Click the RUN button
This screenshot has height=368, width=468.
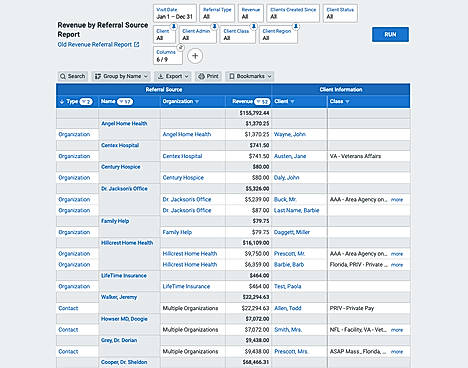(x=390, y=34)
